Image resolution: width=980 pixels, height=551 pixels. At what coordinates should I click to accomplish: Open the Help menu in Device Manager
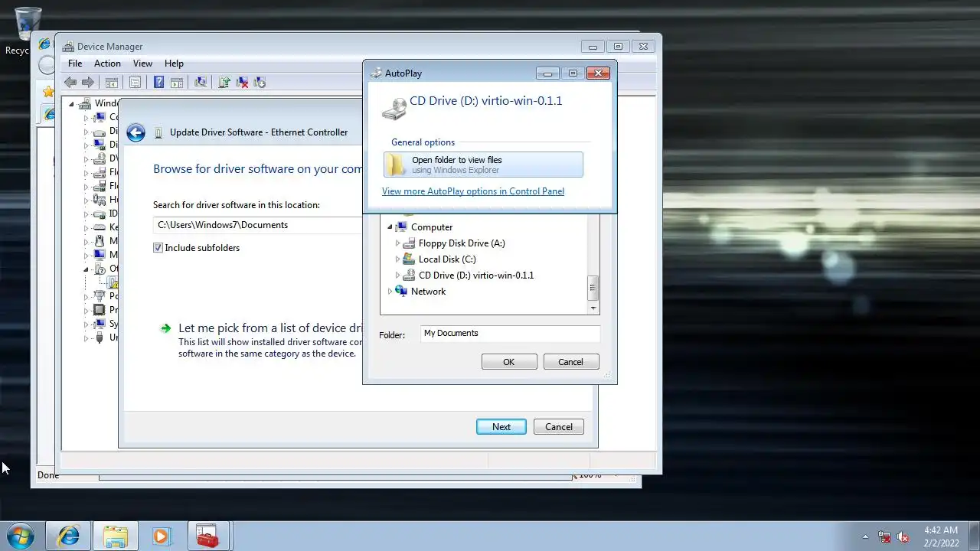click(x=174, y=64)
